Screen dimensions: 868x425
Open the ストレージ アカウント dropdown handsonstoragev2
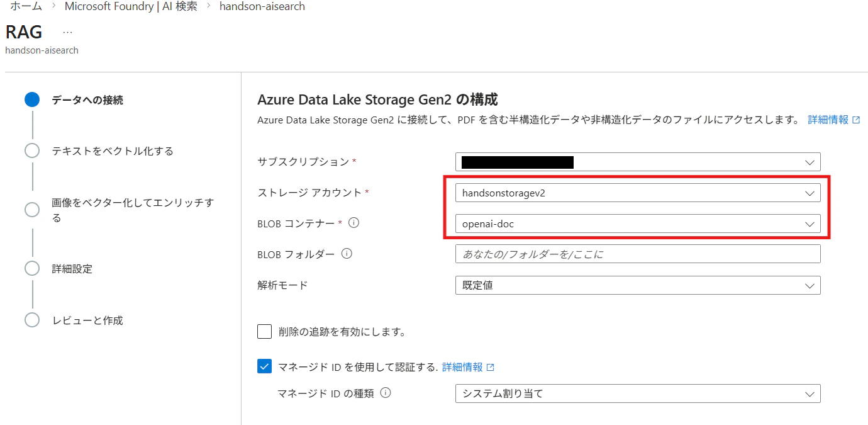coord(638,193)
